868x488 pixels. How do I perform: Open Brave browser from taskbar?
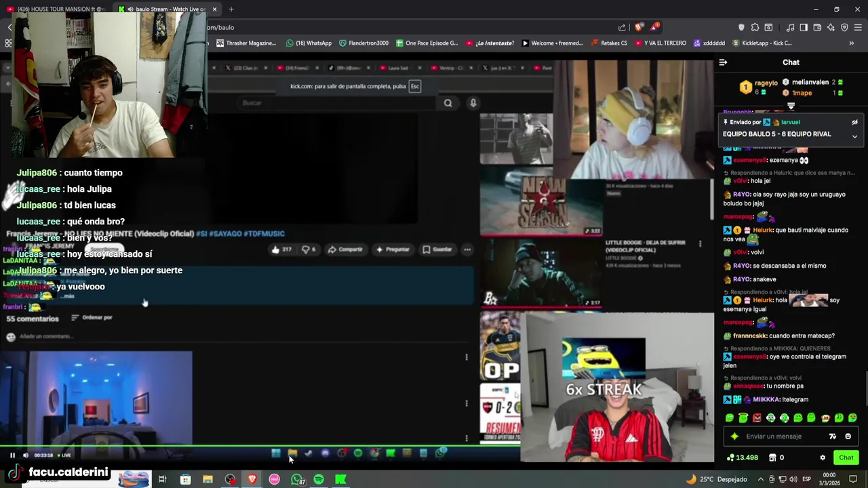252,479
